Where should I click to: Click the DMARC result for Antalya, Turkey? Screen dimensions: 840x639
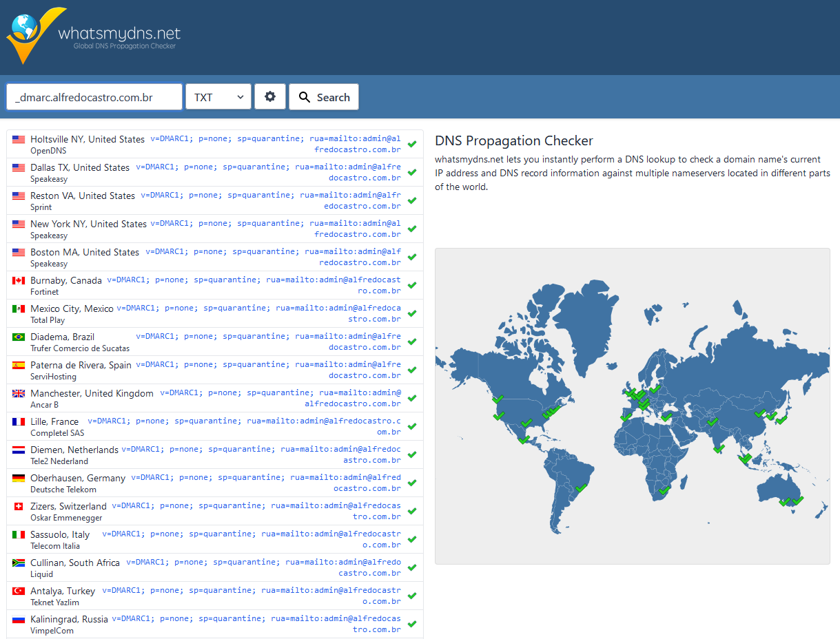coord(252,596)
